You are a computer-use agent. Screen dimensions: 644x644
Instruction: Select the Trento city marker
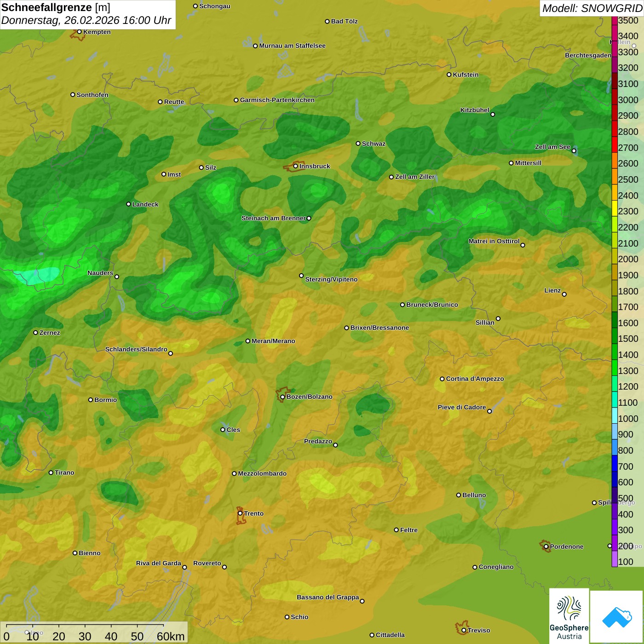(240, 513)
